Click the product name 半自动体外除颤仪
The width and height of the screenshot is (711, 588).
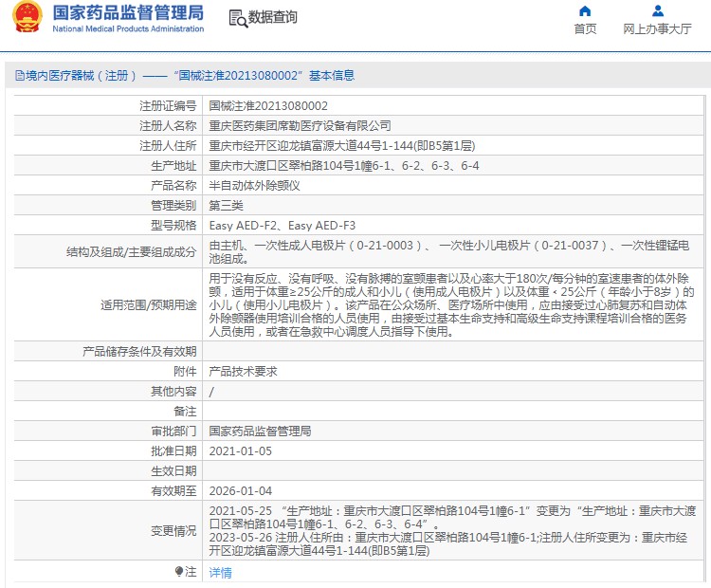pos(254,185)
